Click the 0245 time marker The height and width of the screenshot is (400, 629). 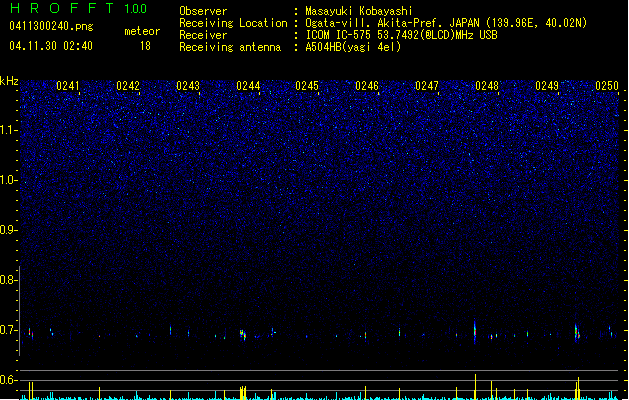307,86
